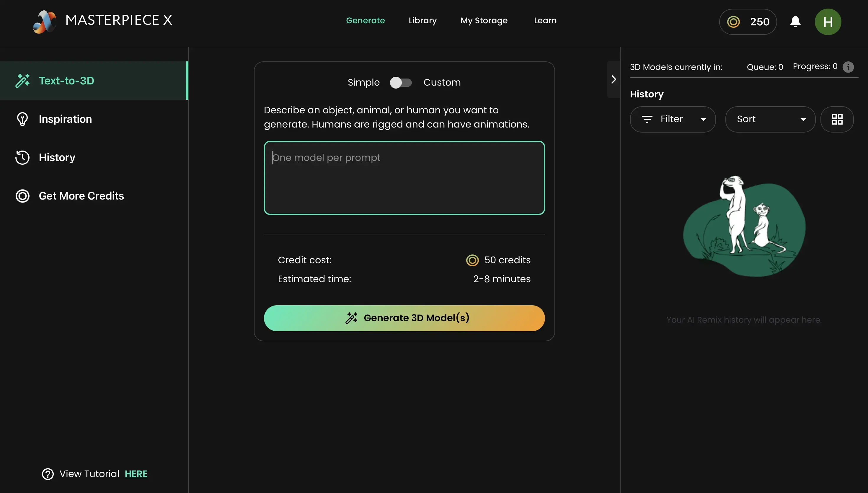Click the gold credits coin icon
The height and width of the screenshot is (493, 868).
point(734,22)
